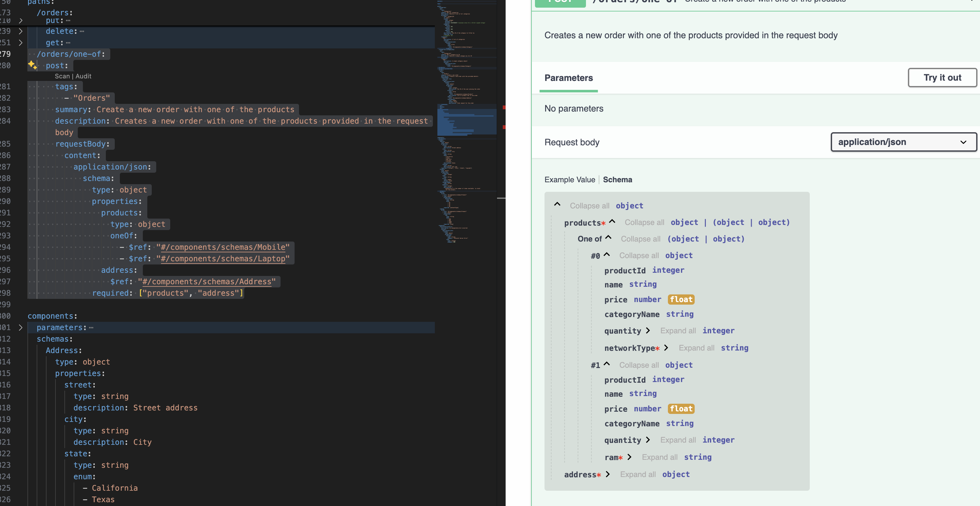The width and height of the screenshot is (980, 506).
Task: Expand the folded get: section
Action: tap(20, 43)
